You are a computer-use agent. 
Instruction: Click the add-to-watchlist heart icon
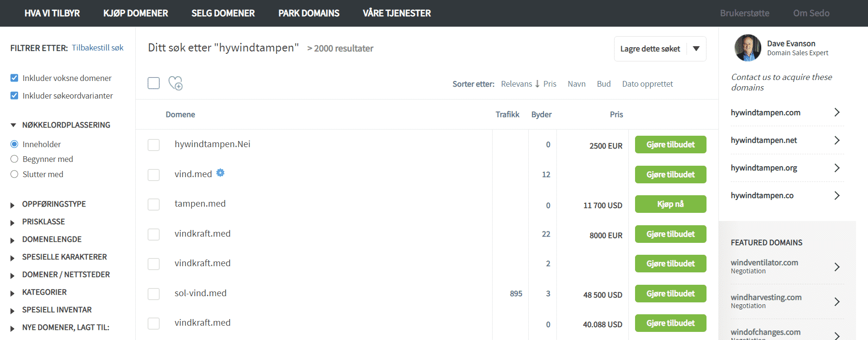click(175, 83)
